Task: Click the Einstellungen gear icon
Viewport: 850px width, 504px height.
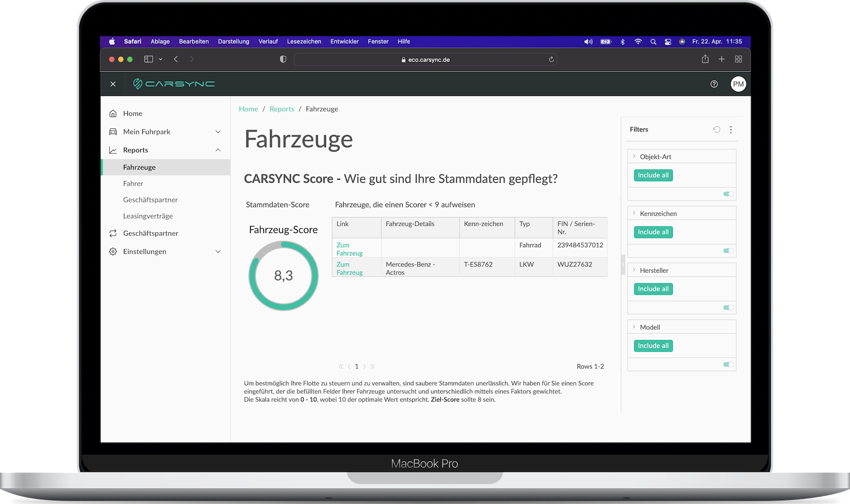Action: [x=113, y=252]
